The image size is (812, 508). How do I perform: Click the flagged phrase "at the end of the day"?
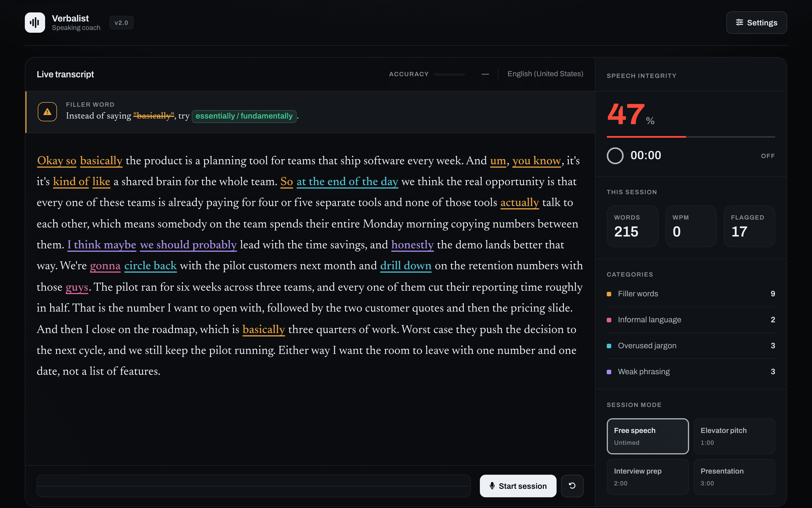tap(347, 182)
